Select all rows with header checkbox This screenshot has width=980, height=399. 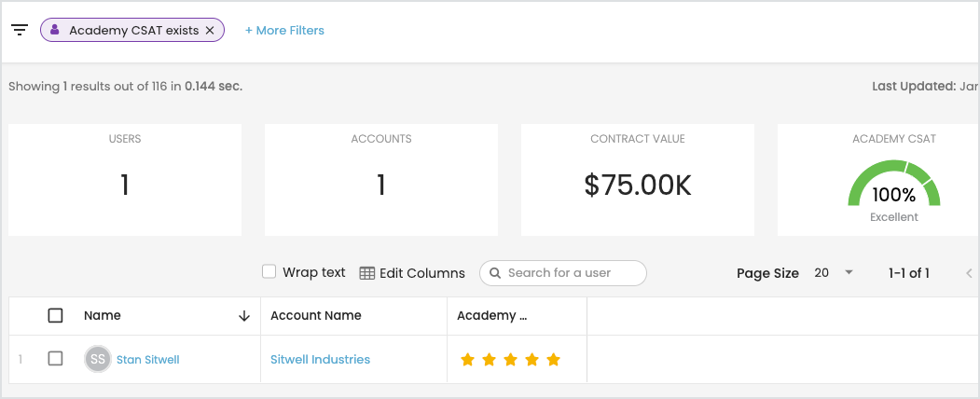click(55, 316)
